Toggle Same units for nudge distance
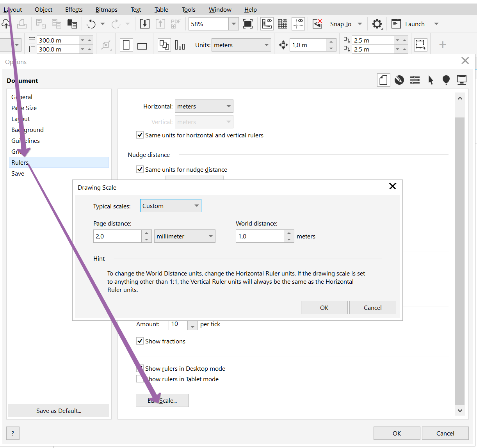The image size is (477, 448). tap(140, 169)
